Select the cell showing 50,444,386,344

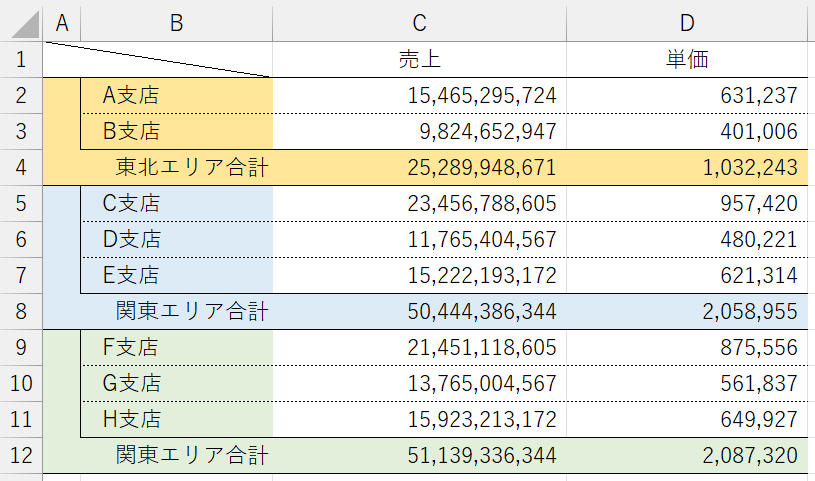tap(419, 311)
